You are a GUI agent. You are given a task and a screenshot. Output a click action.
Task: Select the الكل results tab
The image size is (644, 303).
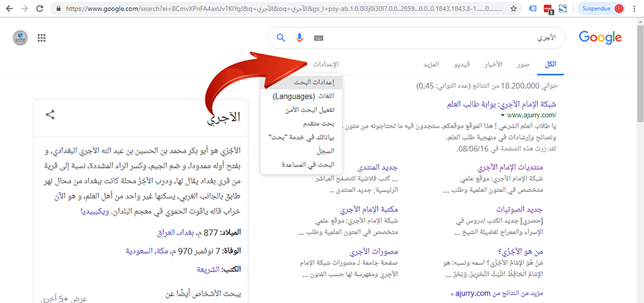tap(550, 64)
